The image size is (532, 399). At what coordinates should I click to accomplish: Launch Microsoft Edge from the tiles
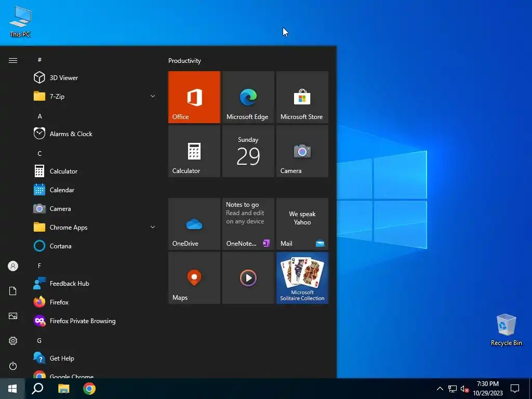click(248, 97)
